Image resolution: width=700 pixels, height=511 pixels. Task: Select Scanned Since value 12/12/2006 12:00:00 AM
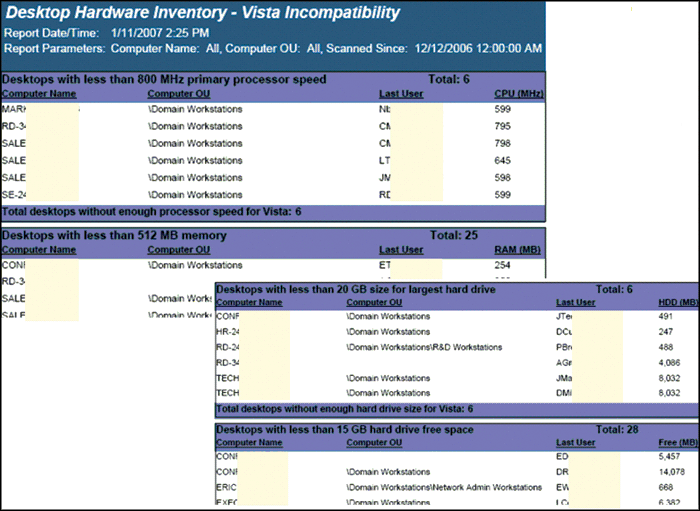pyautogui.click(x=478, y=49)
